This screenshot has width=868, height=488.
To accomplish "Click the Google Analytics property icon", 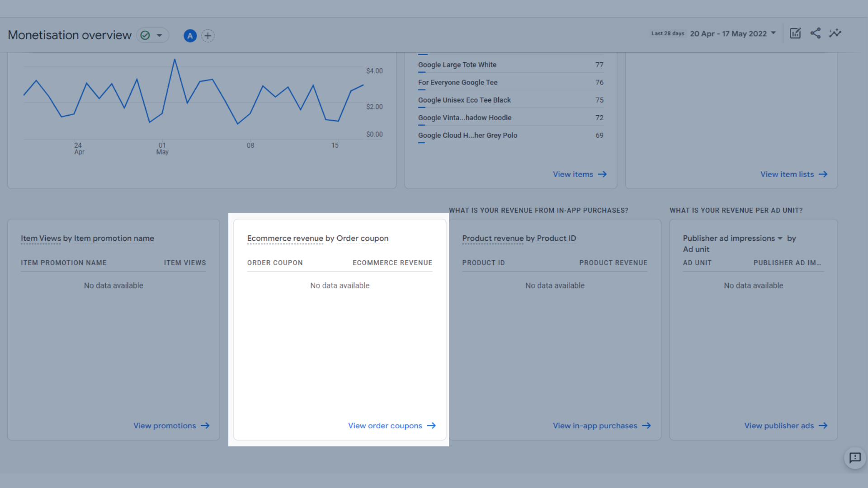I will tap(189, 35).
